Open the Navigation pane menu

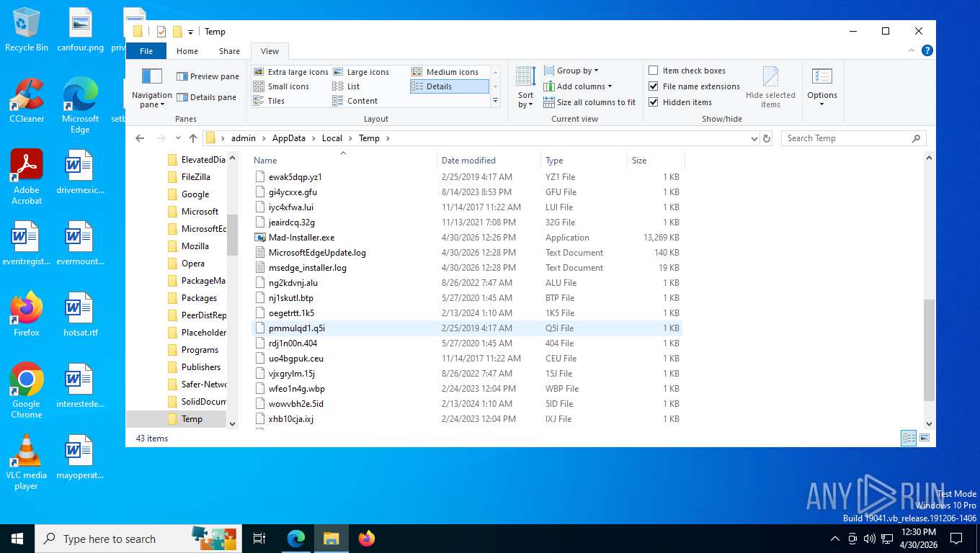point(151,87)
